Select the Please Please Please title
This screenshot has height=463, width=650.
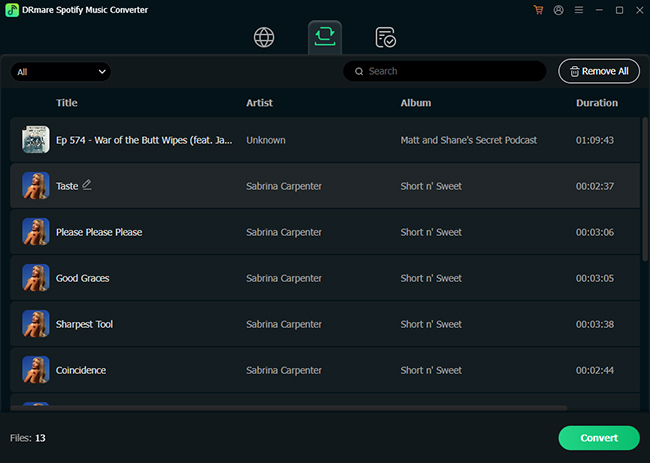tap(99, 232)
